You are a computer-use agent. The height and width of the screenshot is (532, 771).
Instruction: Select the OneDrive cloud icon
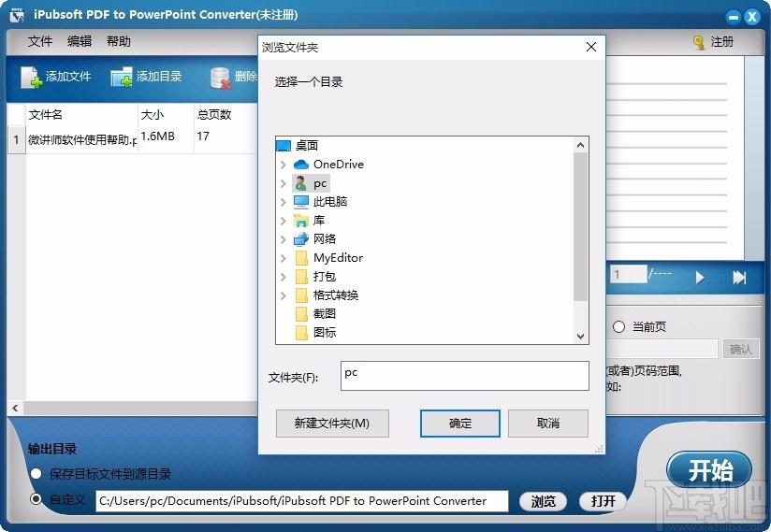(301, 164)
